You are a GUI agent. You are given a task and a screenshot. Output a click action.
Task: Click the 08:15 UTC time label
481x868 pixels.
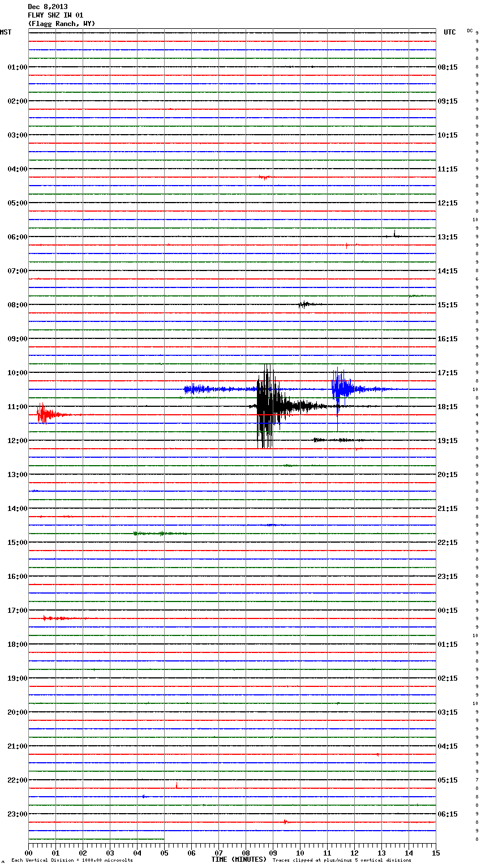click(448, 67)
